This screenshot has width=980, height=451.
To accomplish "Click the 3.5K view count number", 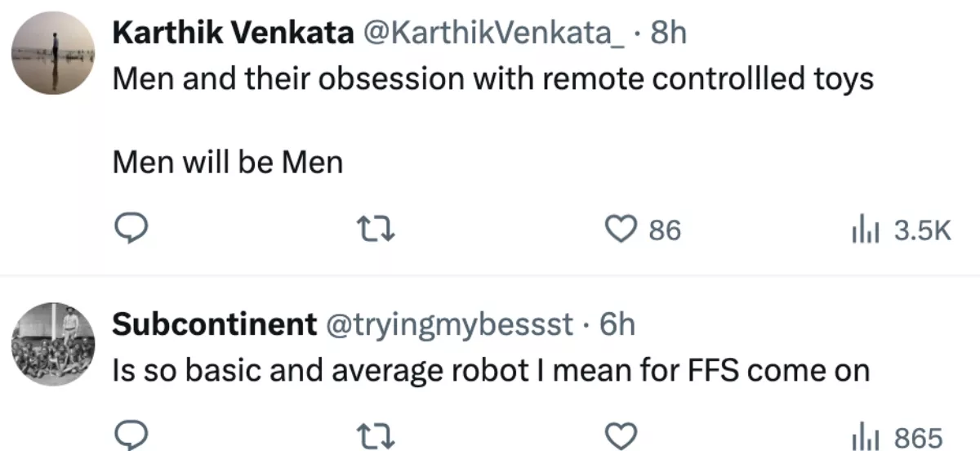I will (x=923, y=232).
